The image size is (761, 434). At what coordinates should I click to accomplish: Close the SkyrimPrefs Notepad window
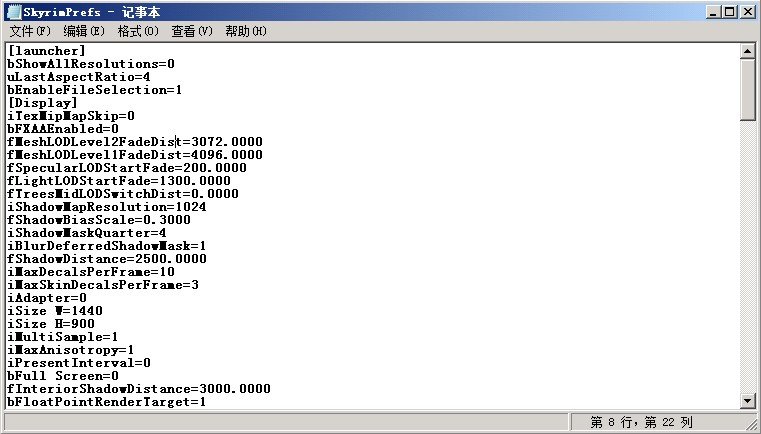(746, 12)
